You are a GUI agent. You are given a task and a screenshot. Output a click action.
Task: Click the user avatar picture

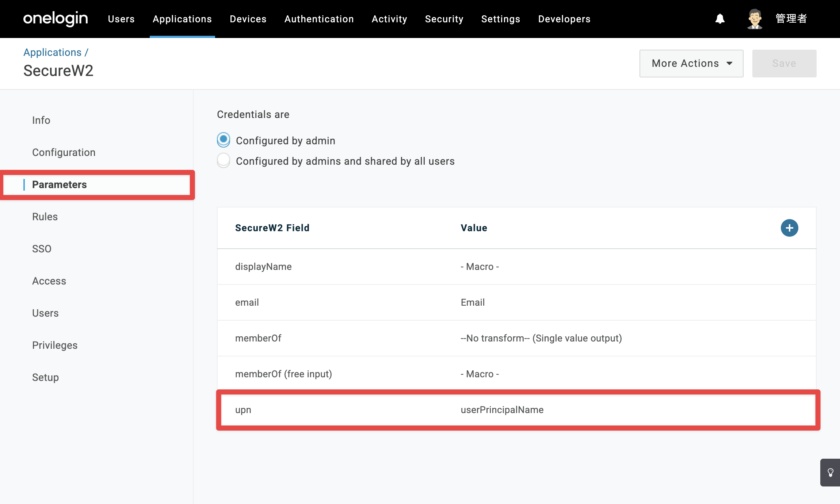[x=755, y=19]
